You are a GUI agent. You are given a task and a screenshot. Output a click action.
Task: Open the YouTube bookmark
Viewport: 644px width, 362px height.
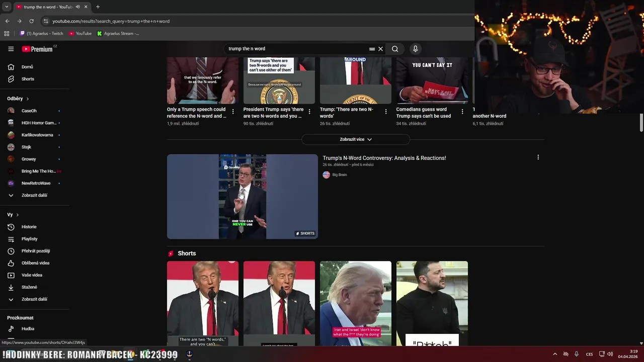pos(80,34)
